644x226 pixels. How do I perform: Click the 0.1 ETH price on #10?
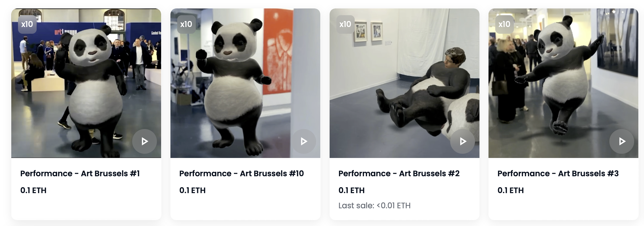click(x=192, y=190)
